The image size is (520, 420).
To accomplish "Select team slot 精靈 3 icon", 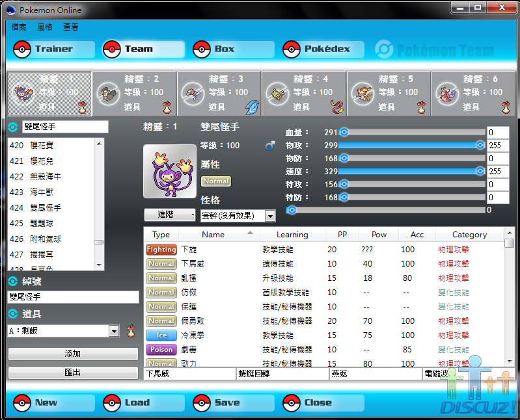I will (193, 94).
